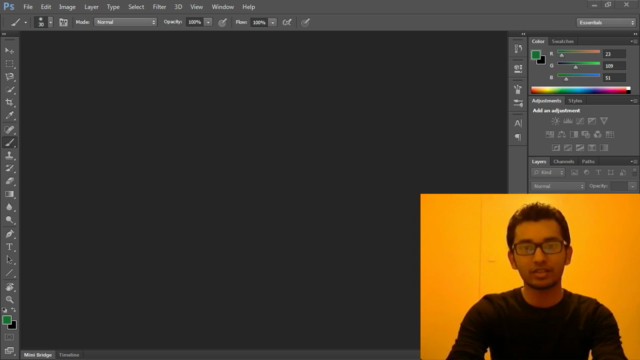Click the color spectrum ramp bar

click(x=580, y=90)
